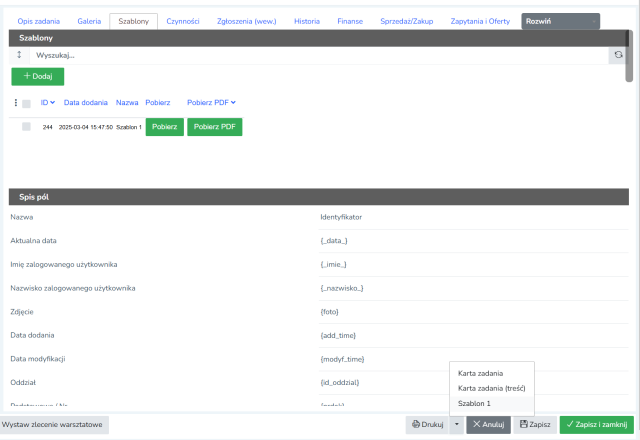640x440 pixels.
Task: Click the vertical scrollbar thumb
Action: (x=629, y=56)
